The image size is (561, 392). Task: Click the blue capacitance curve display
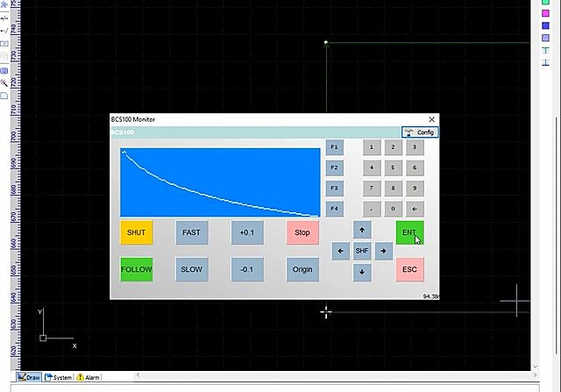point(220,182)
